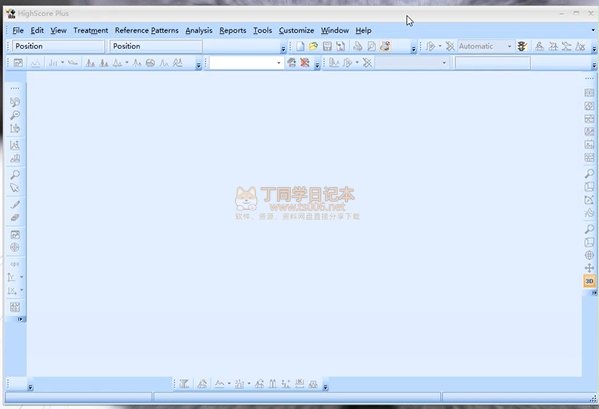Click the grid layout icon at left toolbar bottom
599x409 pixels.
click(x=15, y=307)
